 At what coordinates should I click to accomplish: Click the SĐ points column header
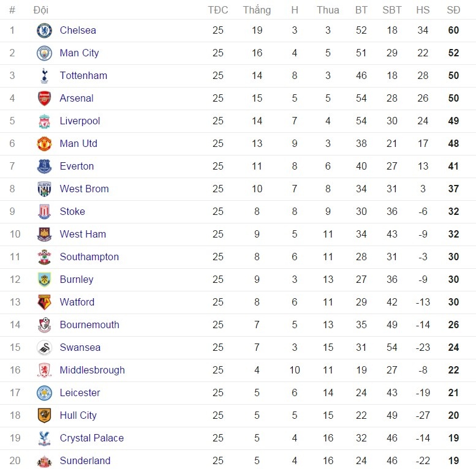pos(453,10)
